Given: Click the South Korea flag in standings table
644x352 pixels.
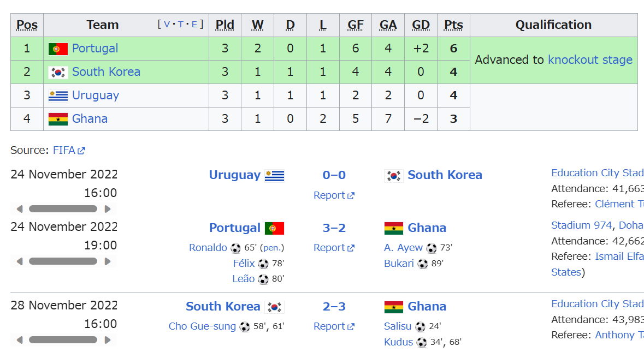Looking at the screenshot, I should 58,73.
